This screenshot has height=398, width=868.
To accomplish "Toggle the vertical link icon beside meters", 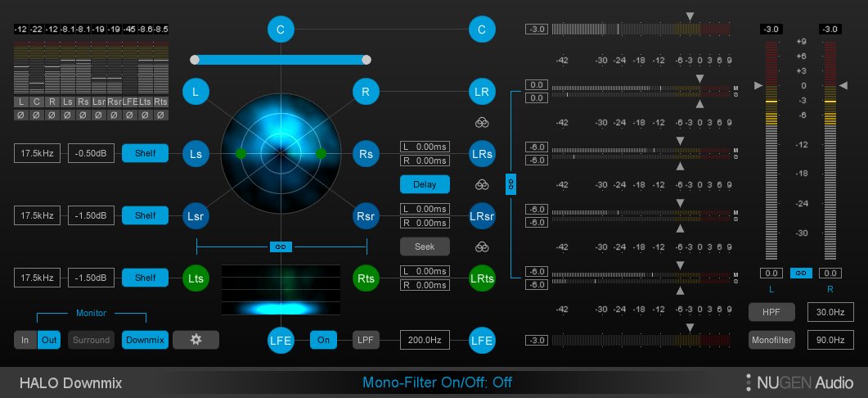I will pos(511,184).
